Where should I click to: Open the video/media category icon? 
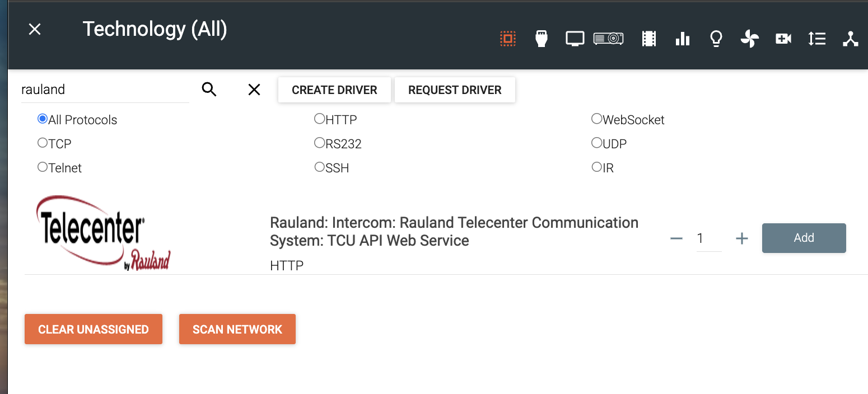click(648, 39)
